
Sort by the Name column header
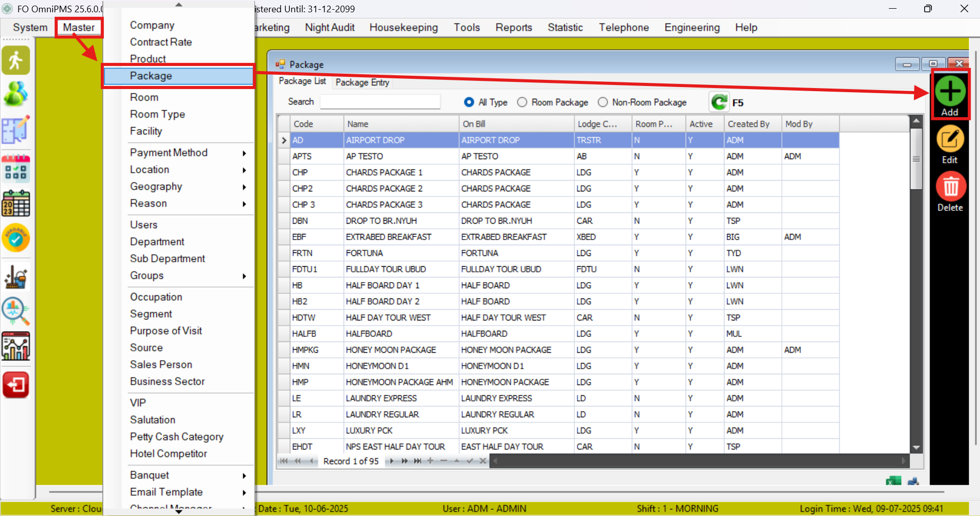tap(401, 124)
